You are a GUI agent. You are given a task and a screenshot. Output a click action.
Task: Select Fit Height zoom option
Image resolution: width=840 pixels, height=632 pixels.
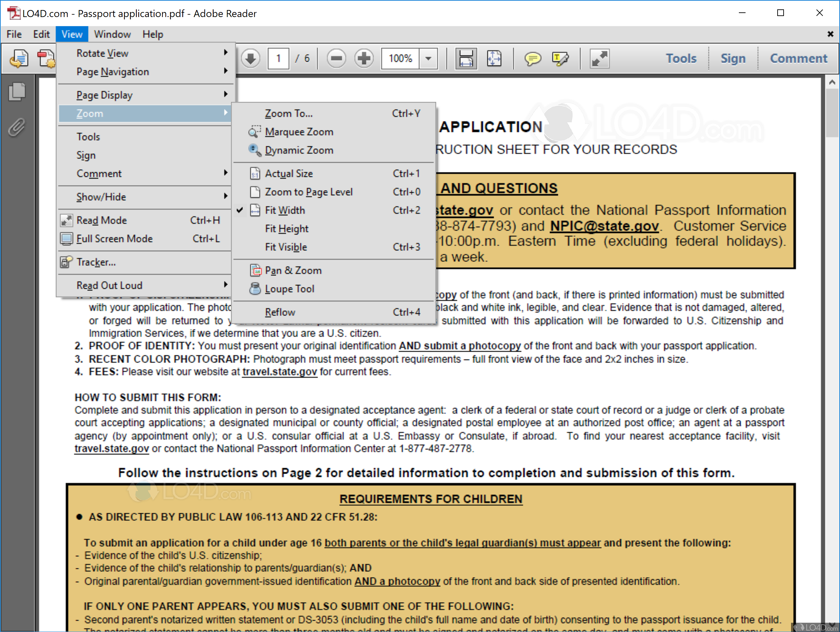pos(286,228)
